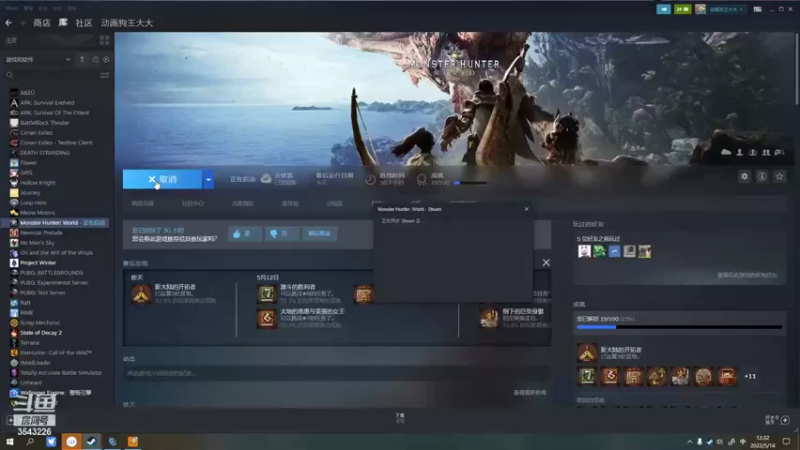Choose thumbs down not recommend button

pyautogui.click(x=282, y=234)
